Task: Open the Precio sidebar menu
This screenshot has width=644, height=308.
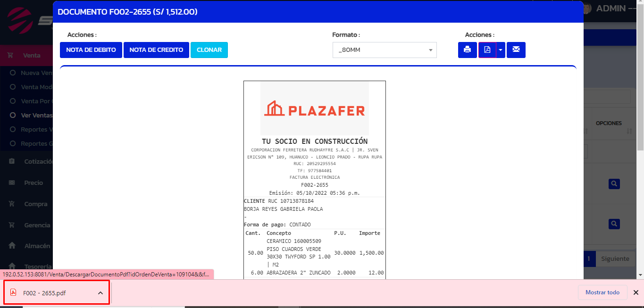Action: pyautogui.click(x=33, y=183)
